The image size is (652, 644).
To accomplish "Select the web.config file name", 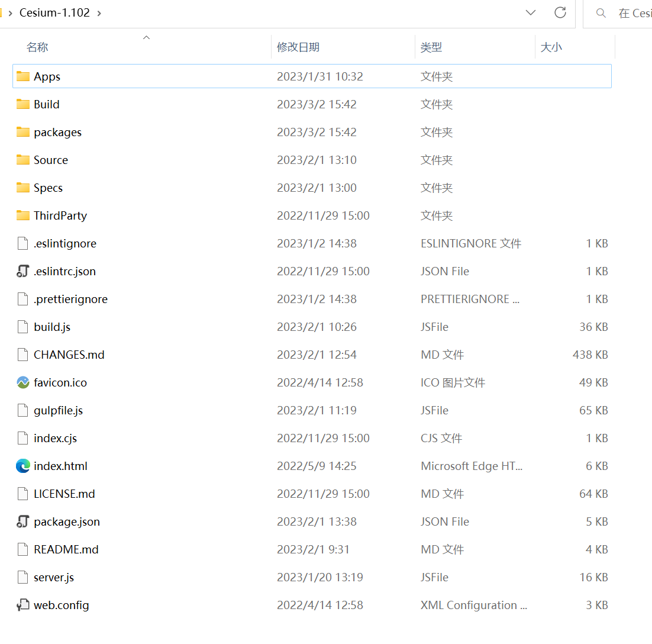I will coord(61,606).
